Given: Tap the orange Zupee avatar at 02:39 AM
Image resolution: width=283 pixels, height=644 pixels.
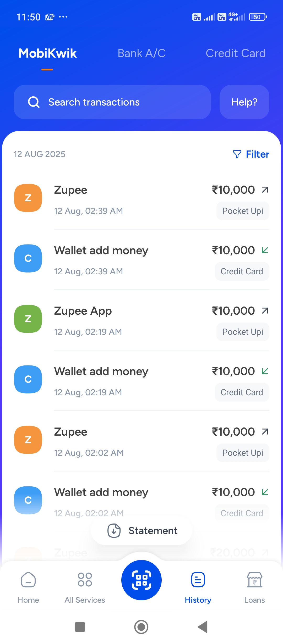Looking at the screenshot, I should (28, 198).
